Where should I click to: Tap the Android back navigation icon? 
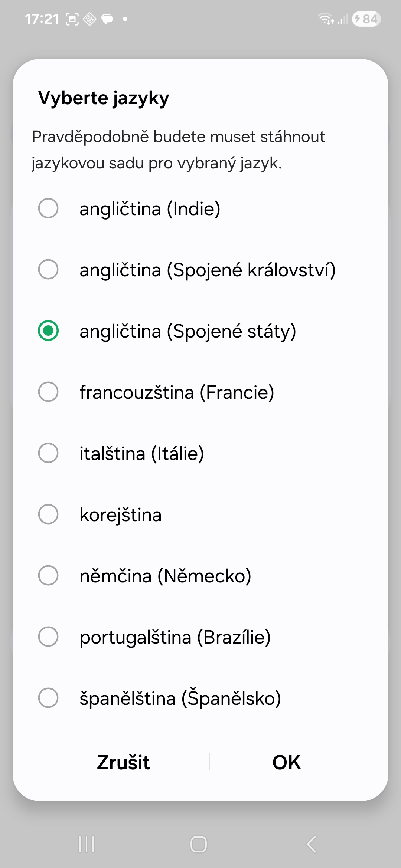point(311,844)
